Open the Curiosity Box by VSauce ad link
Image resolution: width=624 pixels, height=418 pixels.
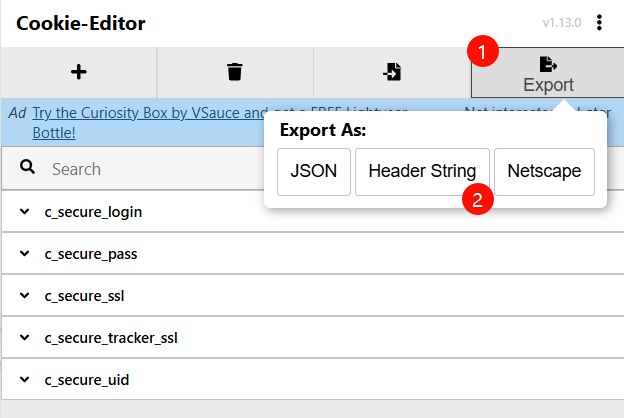click(x=140, y=114)
